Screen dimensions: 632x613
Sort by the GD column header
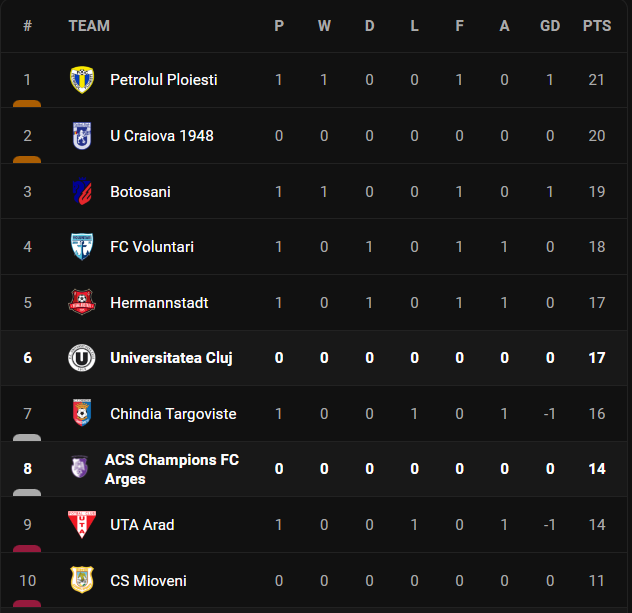point(550,26)
